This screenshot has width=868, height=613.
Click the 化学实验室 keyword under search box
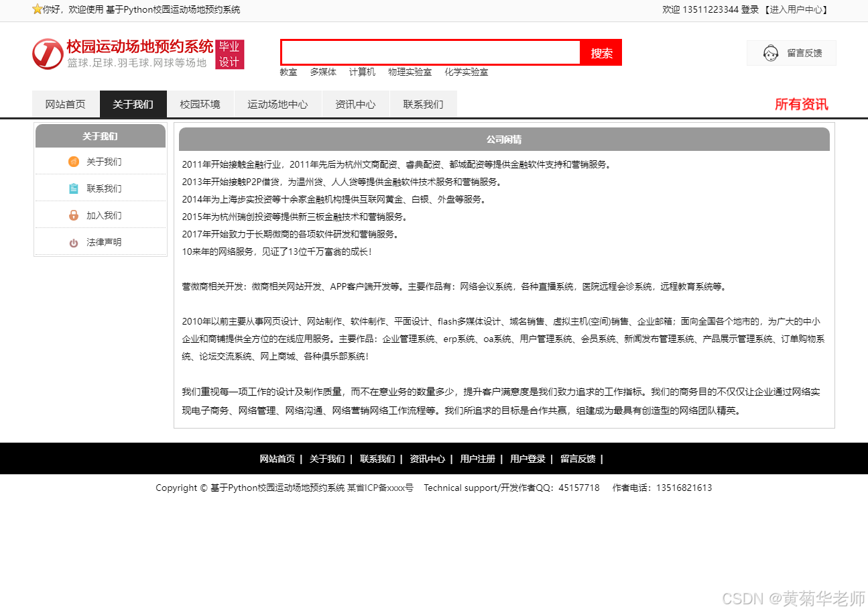pos(466,72)
